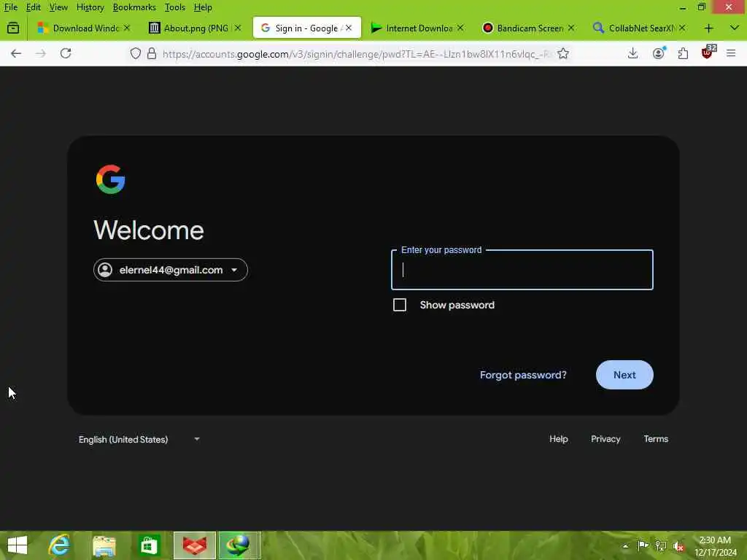This screenshot has width=747, height=560.
Task: Open the File menu
Action: click(x=10, y=7)
